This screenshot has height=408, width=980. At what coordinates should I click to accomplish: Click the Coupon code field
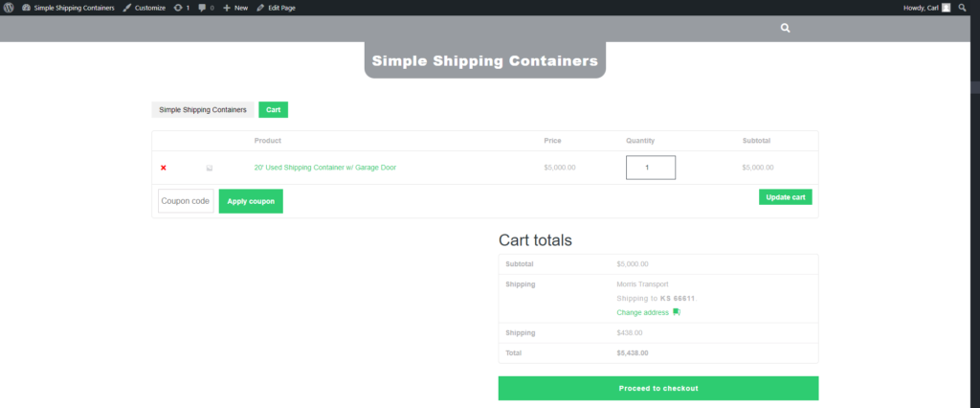click(186, 201)
